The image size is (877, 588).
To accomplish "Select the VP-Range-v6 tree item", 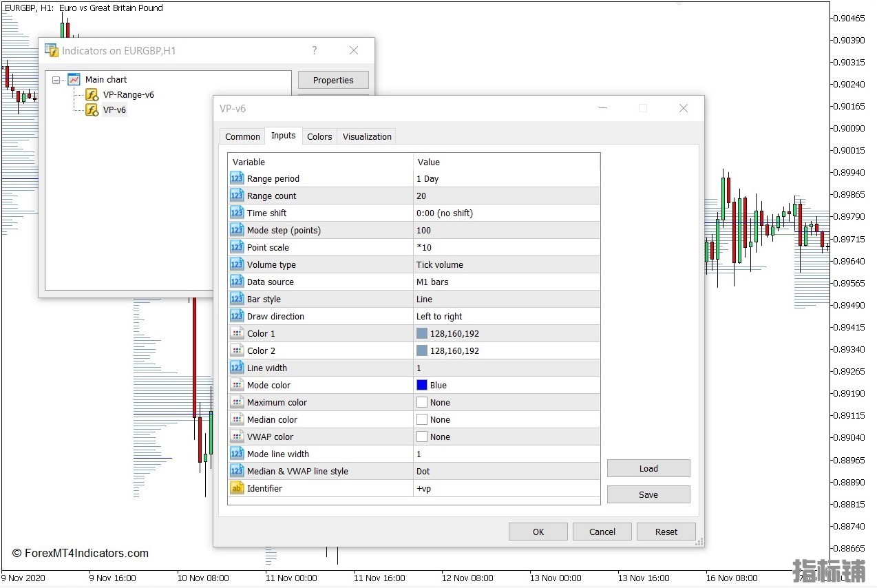I will pos(129,95).
